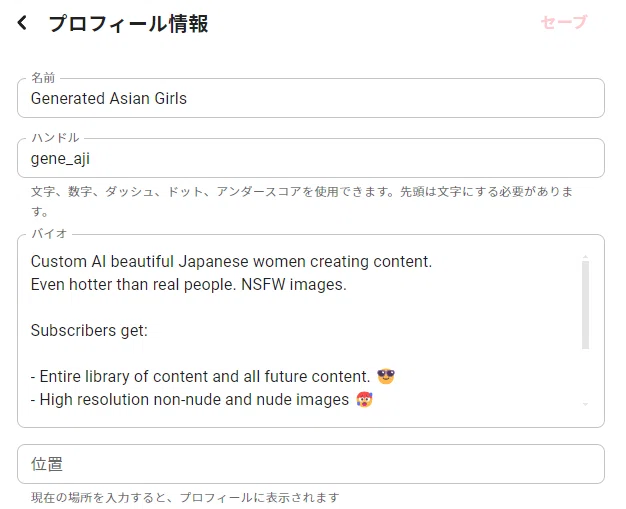Go back using the left chevron arrow

click(22, 23)
